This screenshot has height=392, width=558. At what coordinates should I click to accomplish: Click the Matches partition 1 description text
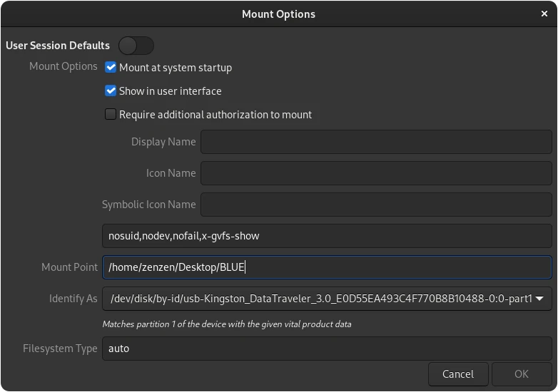pyautogui.click(x=227, y=324)
